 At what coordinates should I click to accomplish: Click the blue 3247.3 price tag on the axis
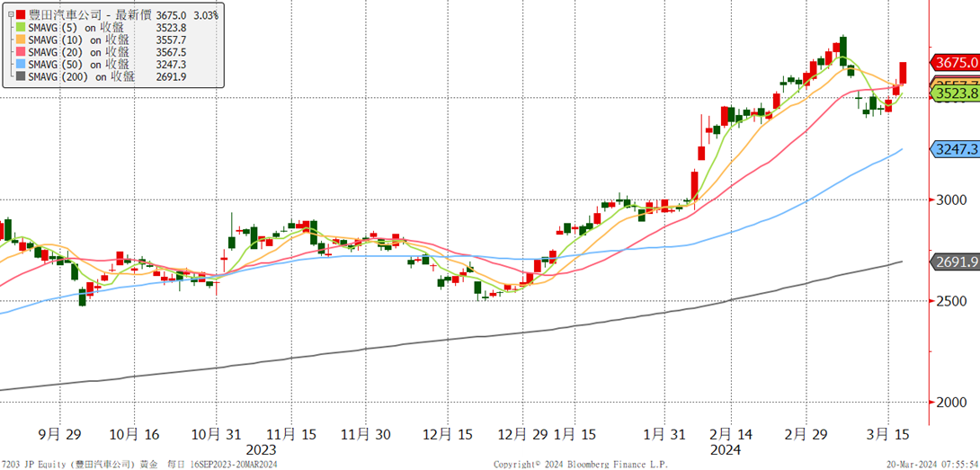955,150
